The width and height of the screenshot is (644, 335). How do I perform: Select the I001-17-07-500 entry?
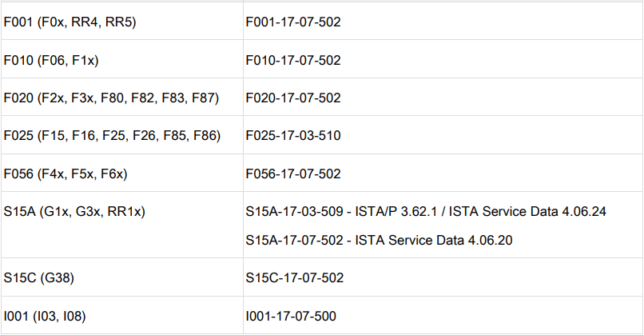pos(291,316)
